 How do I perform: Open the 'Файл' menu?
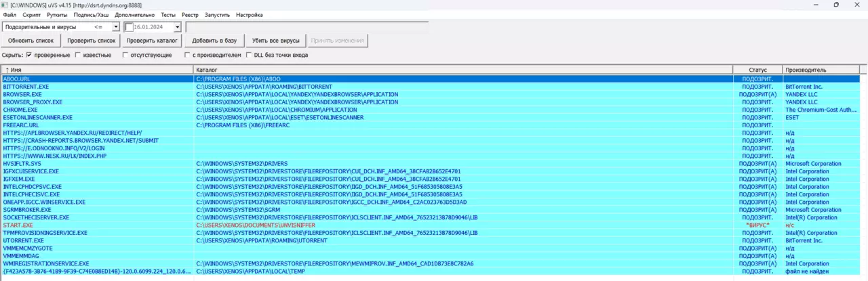click(10, 14)
